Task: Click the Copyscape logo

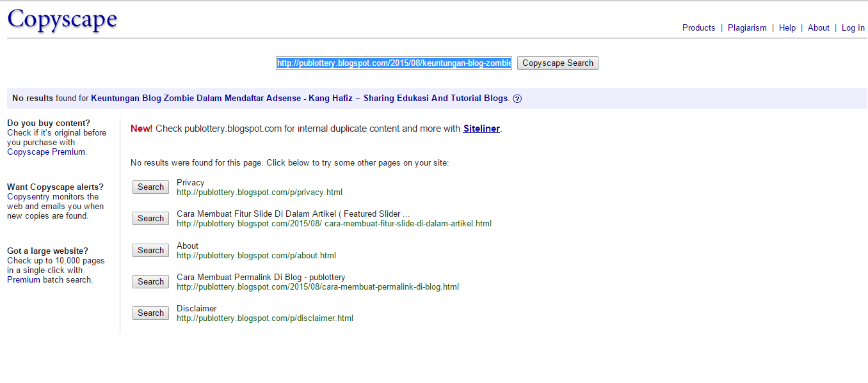Action: (x=62, y=19)
